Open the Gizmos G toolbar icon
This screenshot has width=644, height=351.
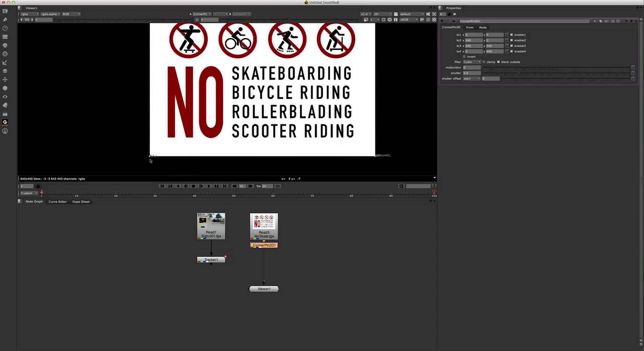(5, 122)
